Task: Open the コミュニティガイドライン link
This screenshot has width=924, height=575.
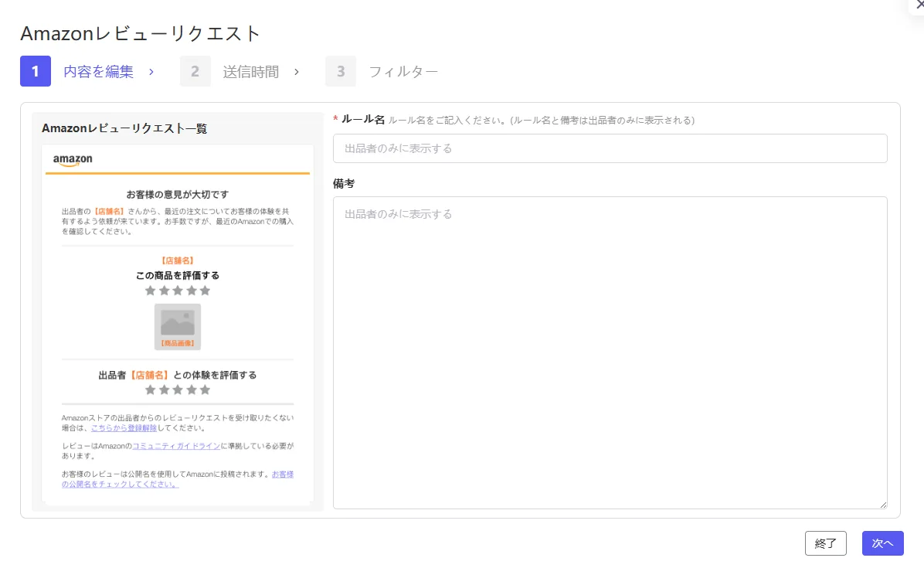Action: [176, 446]
